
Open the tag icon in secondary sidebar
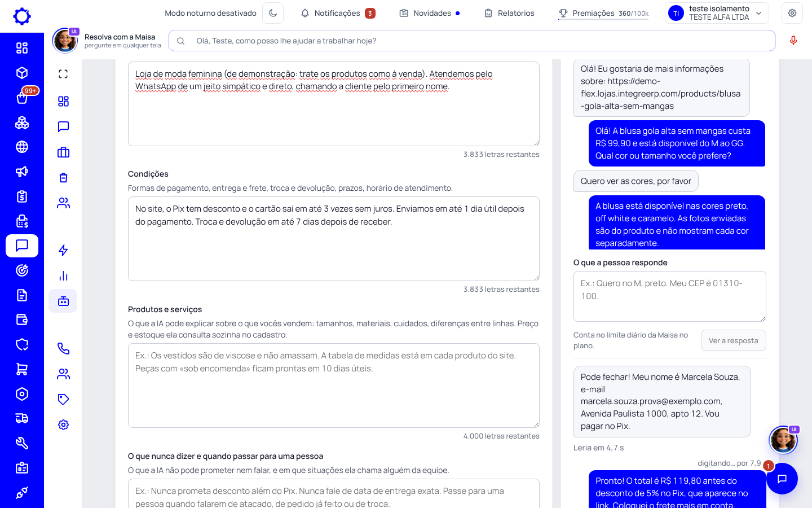63,399
